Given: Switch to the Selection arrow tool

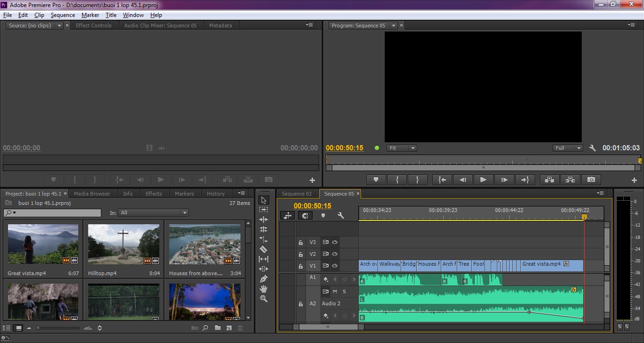Looking at the screenshot, I should (x=264, y=200).
